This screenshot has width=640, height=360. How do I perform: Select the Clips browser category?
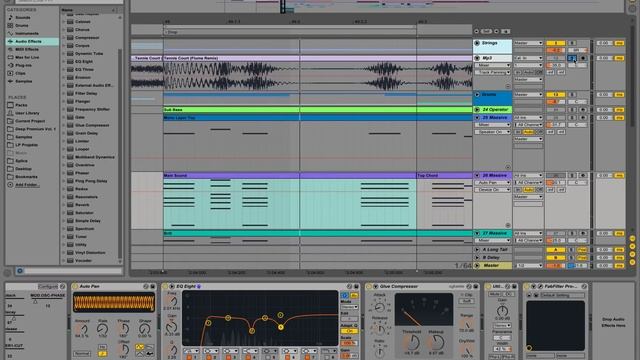pos(20,73)
